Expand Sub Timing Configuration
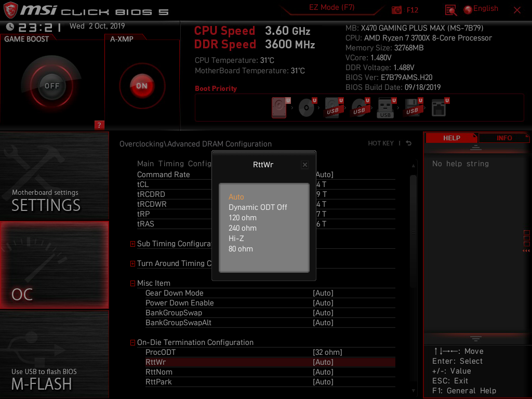This screenshot has height=399, width=532. (x=132, y=244)
